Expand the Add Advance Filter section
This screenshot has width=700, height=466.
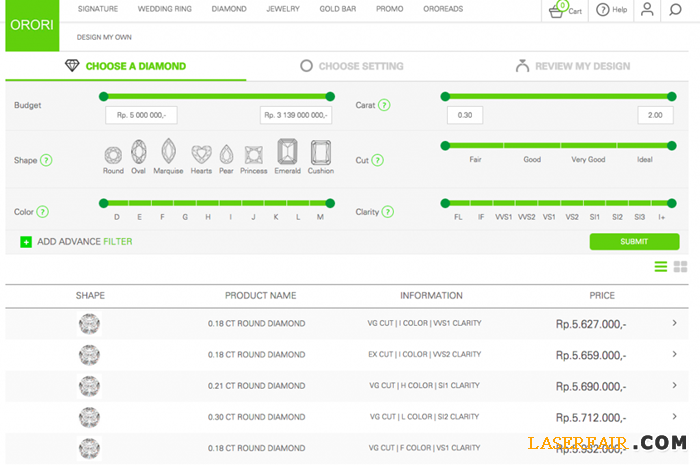26,241
